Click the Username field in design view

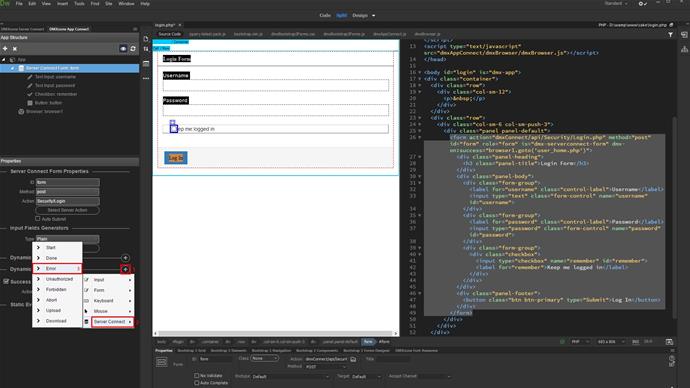[x=276, y=85]
